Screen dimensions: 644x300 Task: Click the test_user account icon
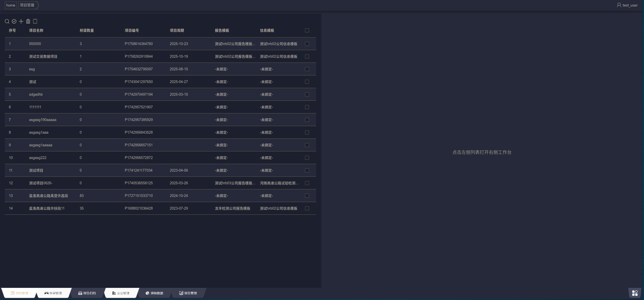(619, 5)
